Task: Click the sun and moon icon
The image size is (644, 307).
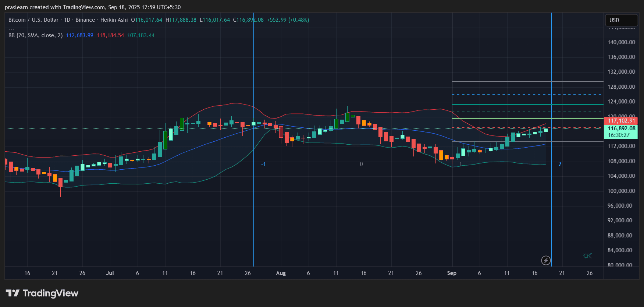Action: pyautogui.click(x=587, y=256)
